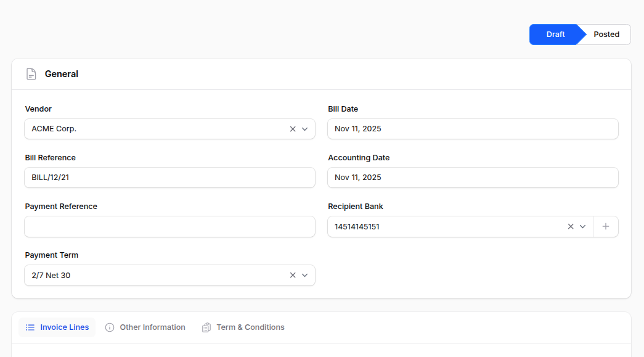Focus the Payment Reference input field
The width and height of the screenshot is (644, 357).
click(169, 226)
